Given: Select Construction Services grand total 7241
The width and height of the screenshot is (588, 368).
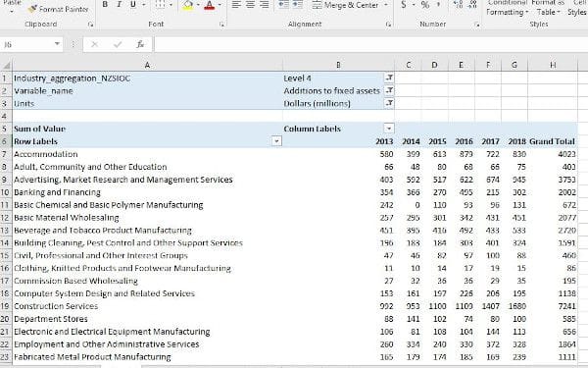Looking at the screenshot, I should (x=553, y=306).
